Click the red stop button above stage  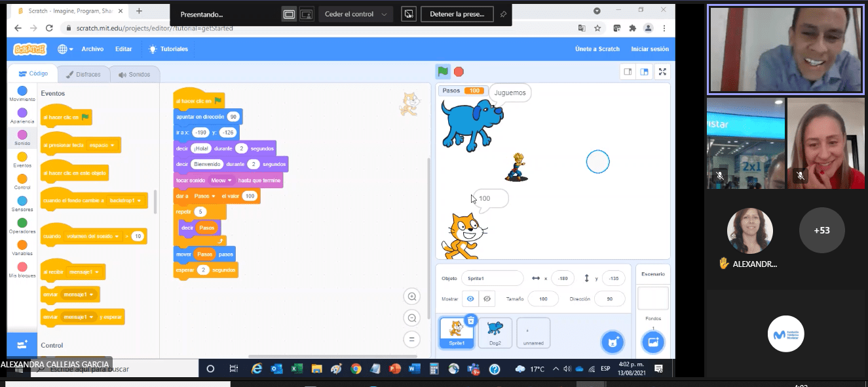pyautogui.click(x=459, y=71)
